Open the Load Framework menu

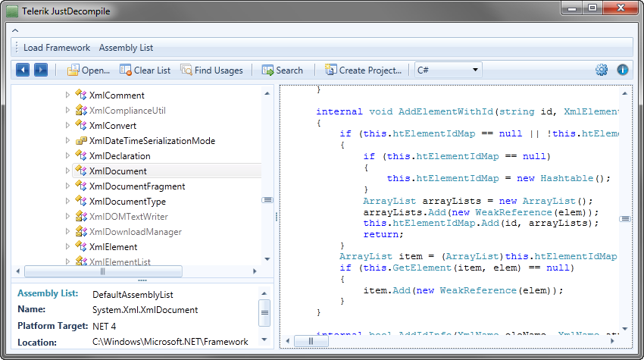tap(57, 48)
